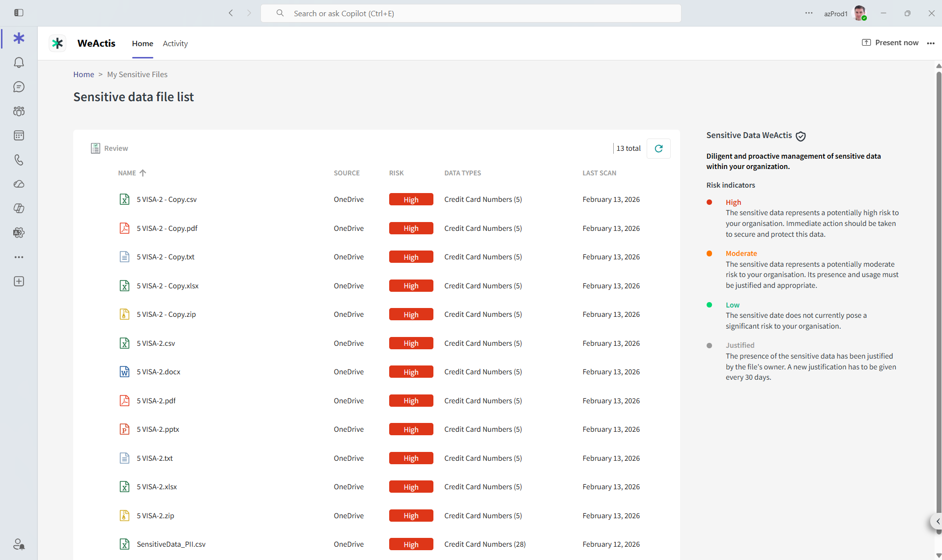Add an app with the plus icon
Image resolution: width=942 pixels, height=560 pixels.
point(19,281)
